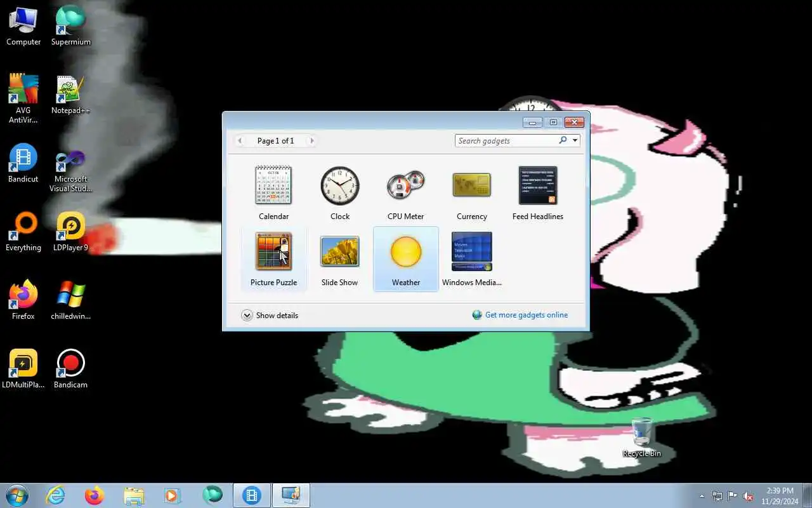Pick the Currency gadget

point(472,193)
